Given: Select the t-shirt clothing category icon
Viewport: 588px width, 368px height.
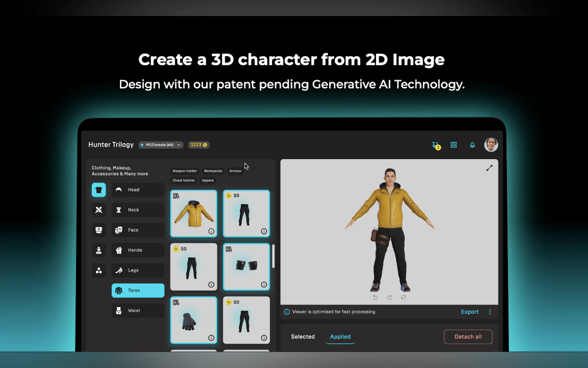Looking at the screenshot, I should point(99,190).
